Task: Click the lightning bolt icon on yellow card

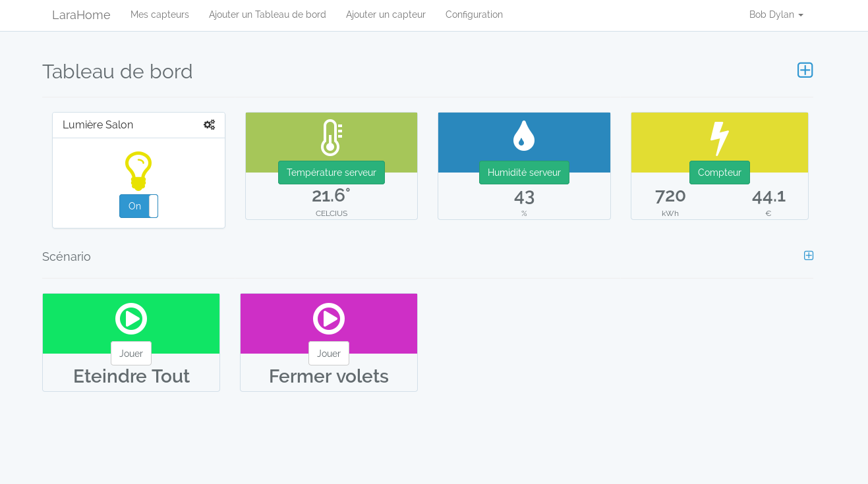Action: coord(719,138)
